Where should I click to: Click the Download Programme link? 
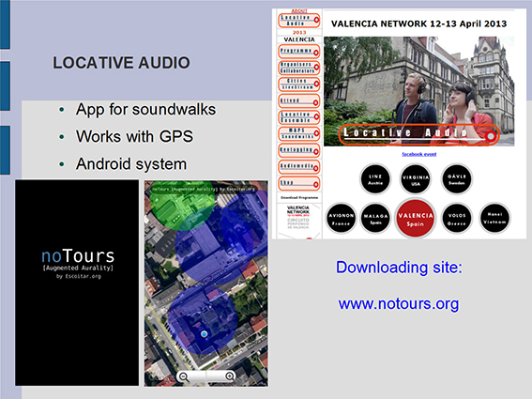[x=299, y=198]
